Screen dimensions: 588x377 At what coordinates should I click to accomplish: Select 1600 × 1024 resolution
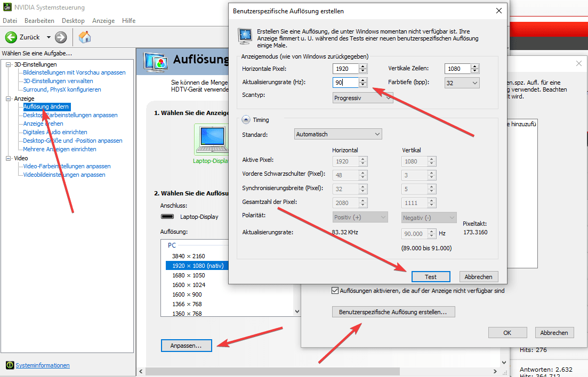189,285
